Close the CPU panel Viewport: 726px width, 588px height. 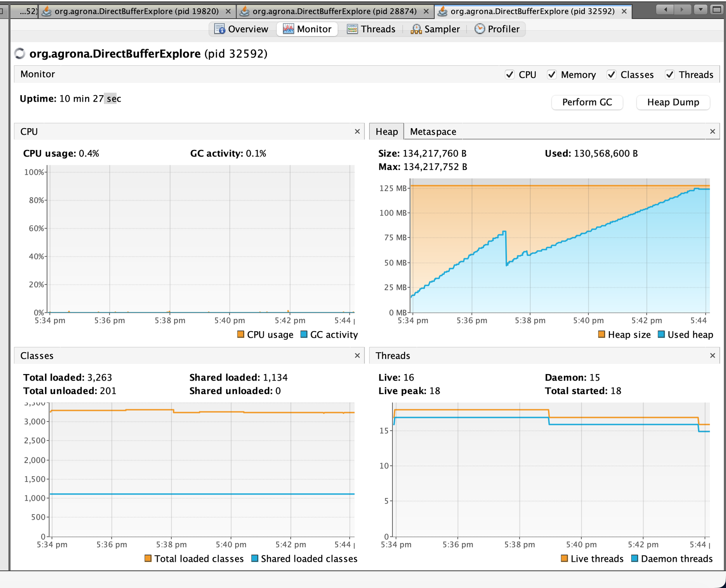(357, 131)
